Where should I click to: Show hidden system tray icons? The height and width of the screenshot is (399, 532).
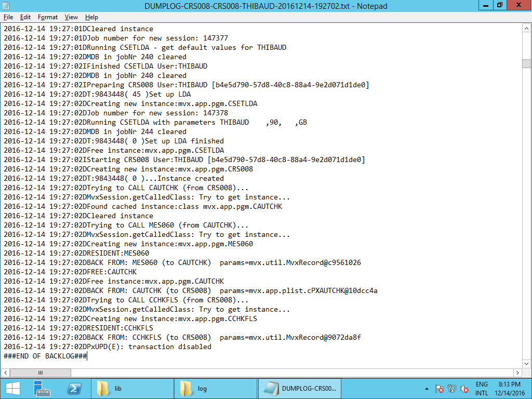[427, 389]
